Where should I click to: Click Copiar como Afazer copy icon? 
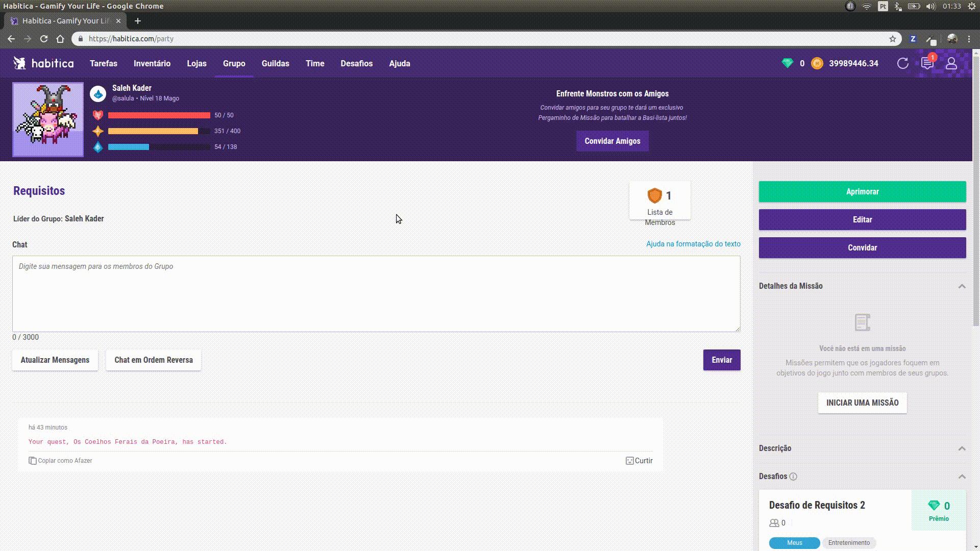coord(33,461)
